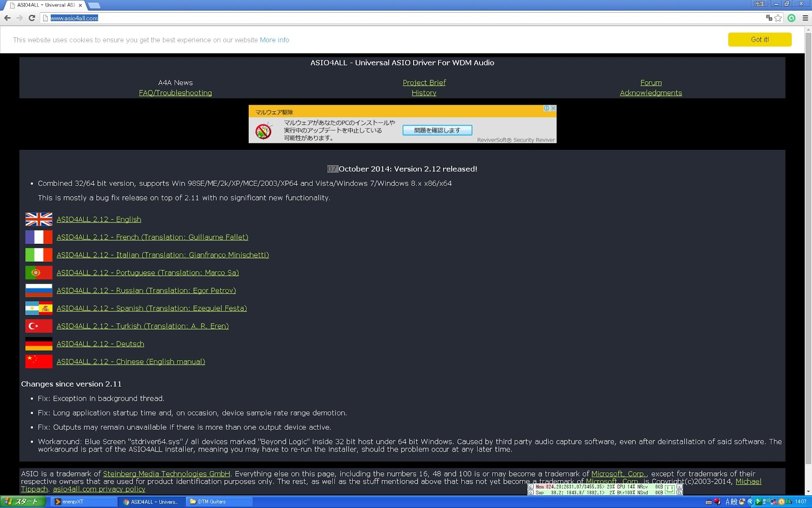
Task: Switch to ASIO4ALL Chrome taskbar item
Action: (151, 501)
